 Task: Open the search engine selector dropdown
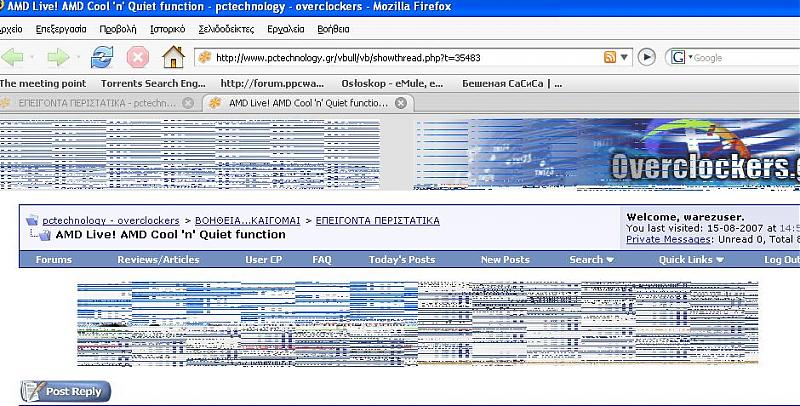click(x=690, y=57)
